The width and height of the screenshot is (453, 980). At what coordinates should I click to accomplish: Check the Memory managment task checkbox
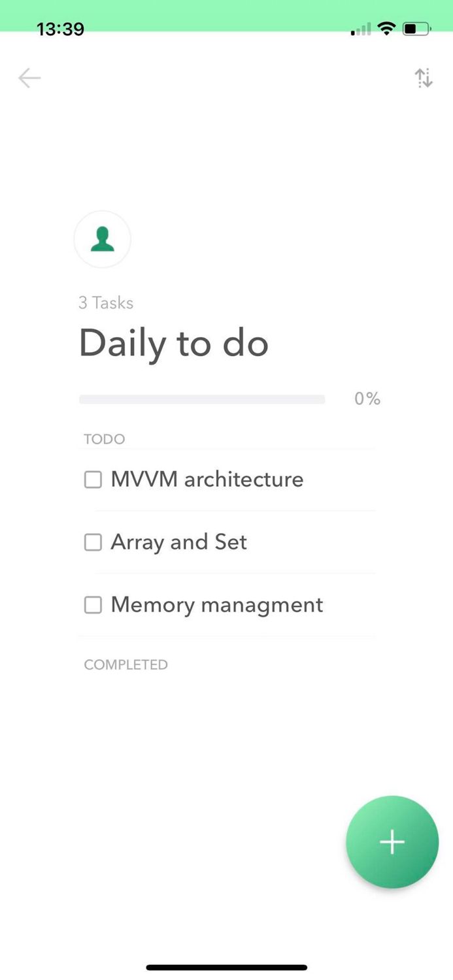point(92,604)
